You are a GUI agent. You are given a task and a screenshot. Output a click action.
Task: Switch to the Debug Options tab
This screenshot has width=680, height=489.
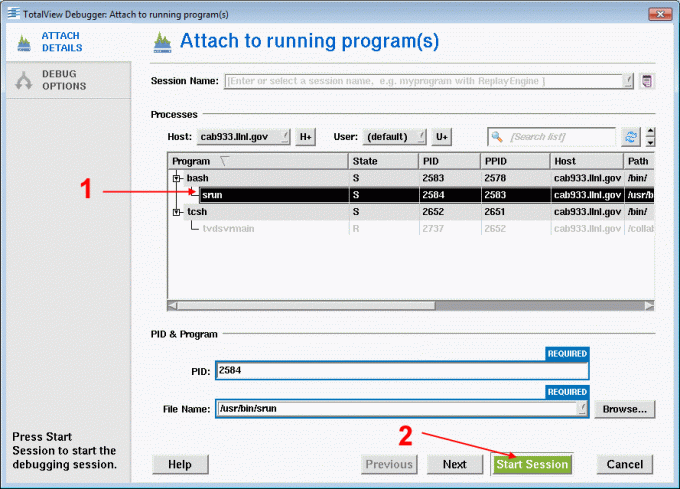(x=68, y=80)
